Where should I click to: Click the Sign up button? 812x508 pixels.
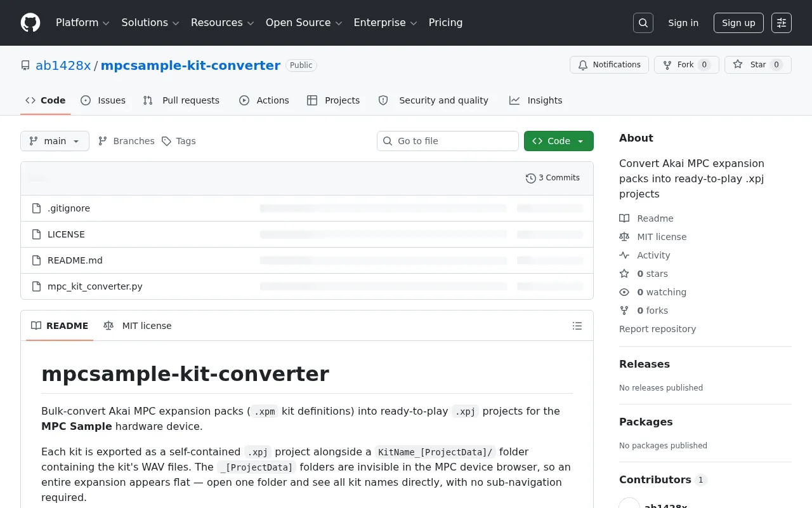[x=738, y=23]
